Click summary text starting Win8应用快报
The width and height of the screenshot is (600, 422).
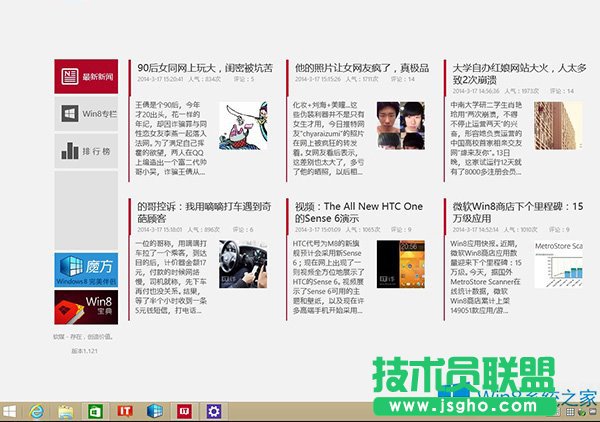pos(486,277)
